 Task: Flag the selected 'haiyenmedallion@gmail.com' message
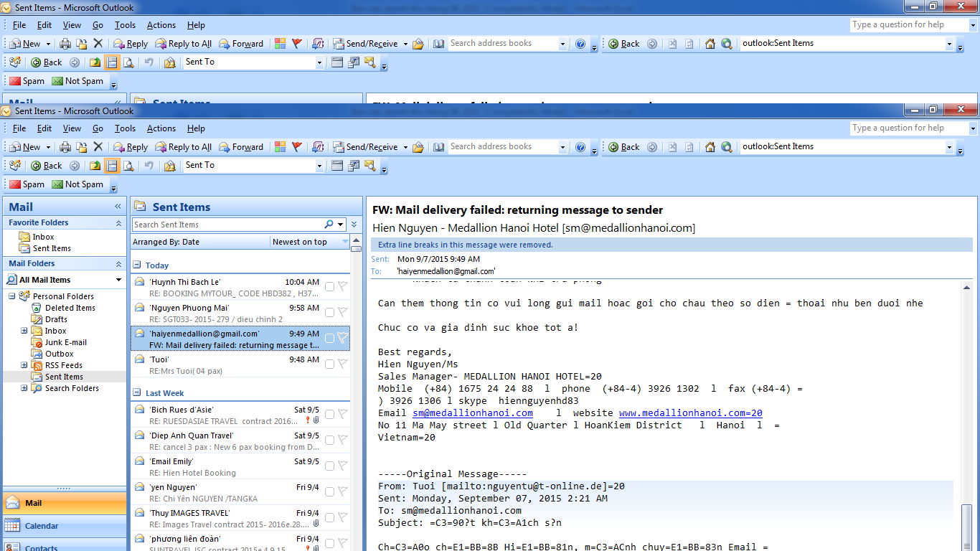pyautogui.click(x=342, y=338)
